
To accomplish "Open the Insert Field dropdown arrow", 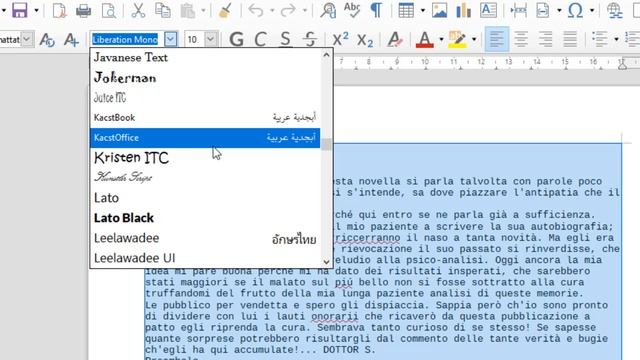I will point(559,10).
